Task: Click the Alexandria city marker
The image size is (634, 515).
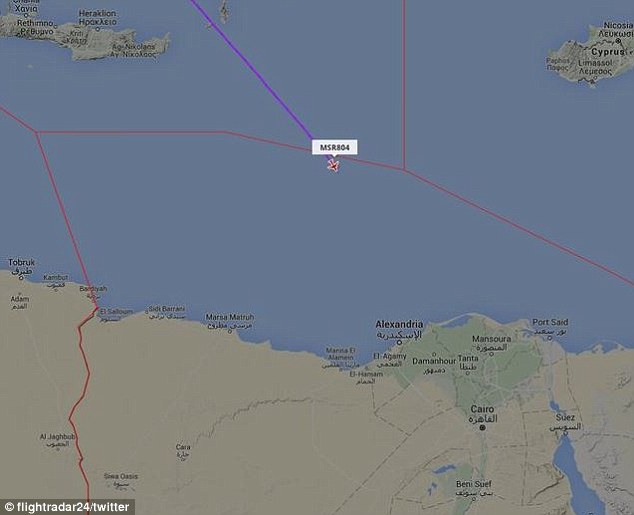Action: [399, 342]
